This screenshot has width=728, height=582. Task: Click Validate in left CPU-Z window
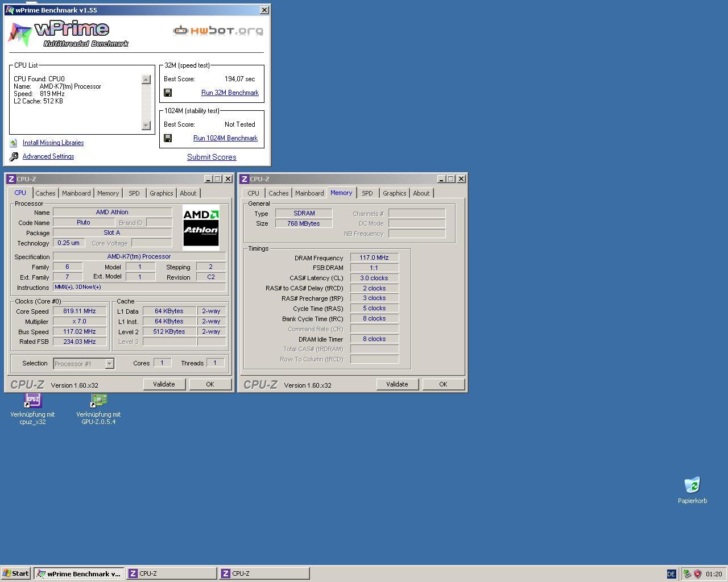pos(164,384)
